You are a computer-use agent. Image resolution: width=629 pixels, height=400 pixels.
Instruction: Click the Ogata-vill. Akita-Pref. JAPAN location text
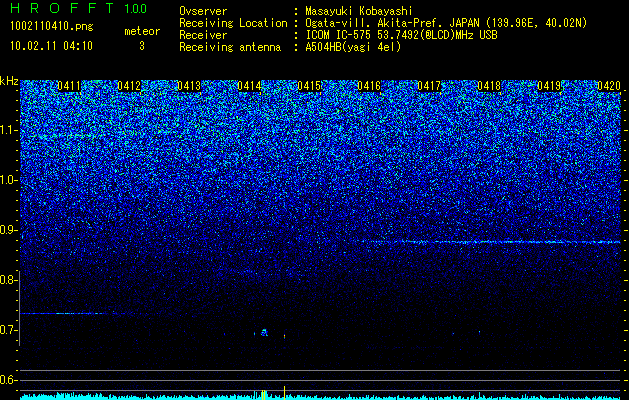coord(446,23)
